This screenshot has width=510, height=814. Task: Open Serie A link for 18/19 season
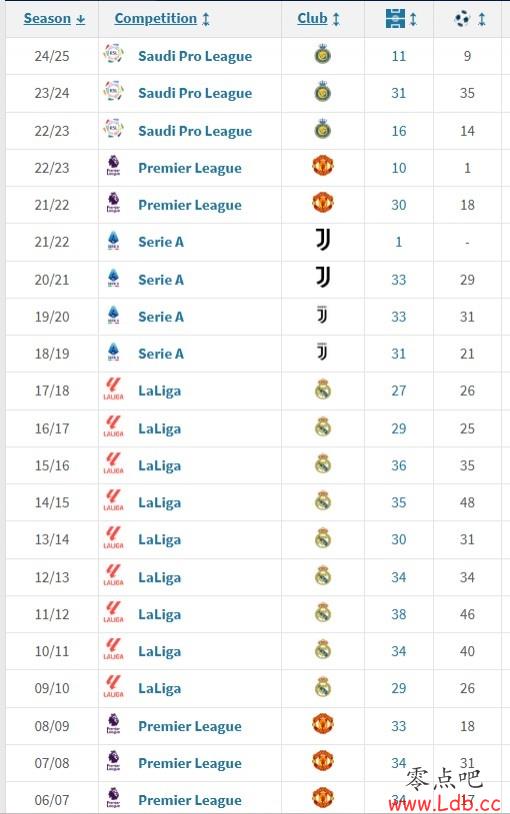[161, 354]
